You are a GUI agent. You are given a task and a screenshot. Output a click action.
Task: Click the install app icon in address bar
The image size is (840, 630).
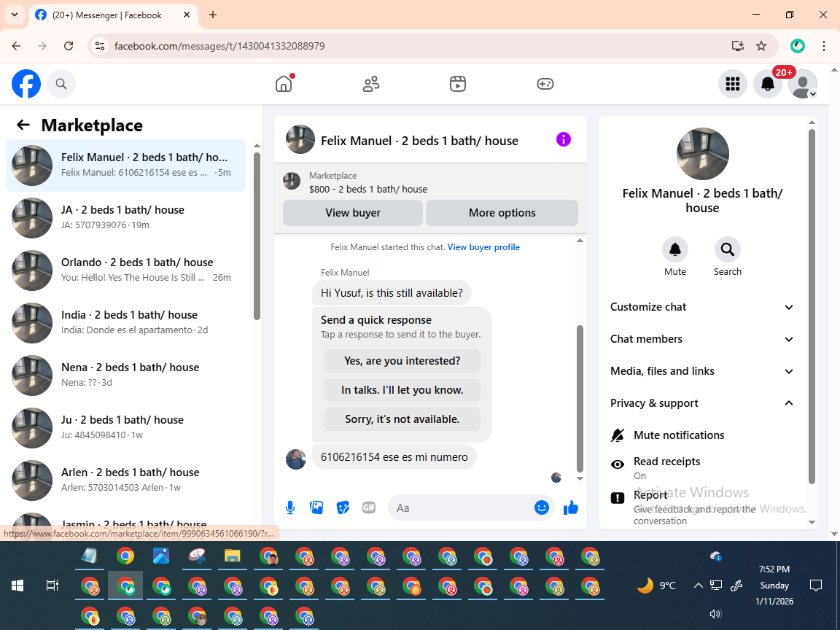pyautogui.click(x=738, y=46)
